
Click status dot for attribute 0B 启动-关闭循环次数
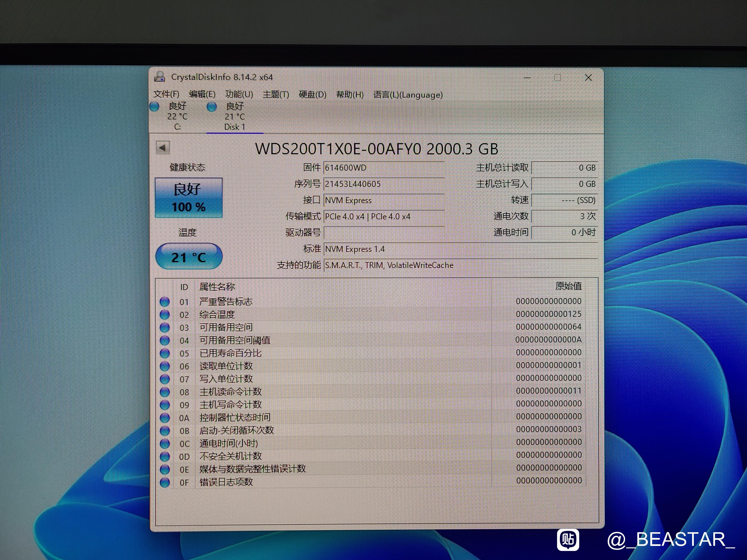pyautogui.click(x=165, y=430)
